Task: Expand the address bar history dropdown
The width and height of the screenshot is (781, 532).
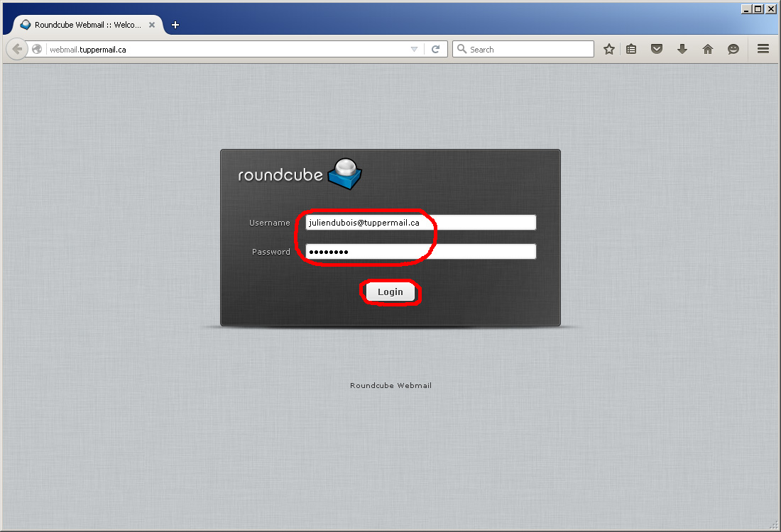Action: (x=415, y=50)
